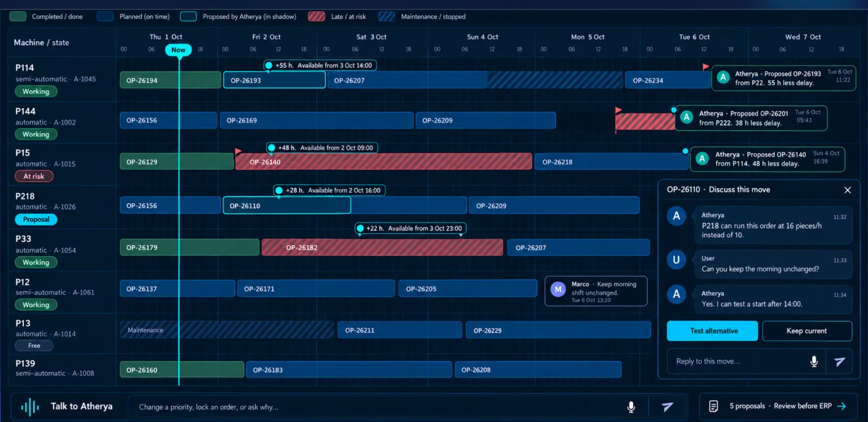
Task: Click the Late / at risk legend swatch
Action: (x=316, y=16)
